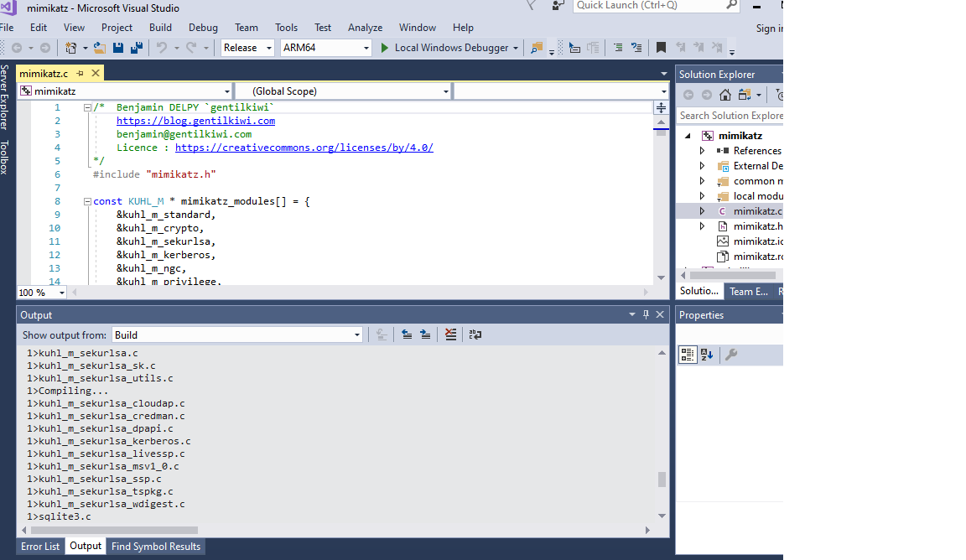Click inside the Quick Launch search box
The width and height of the screenshot is (966, 560).
pos(654,7)
